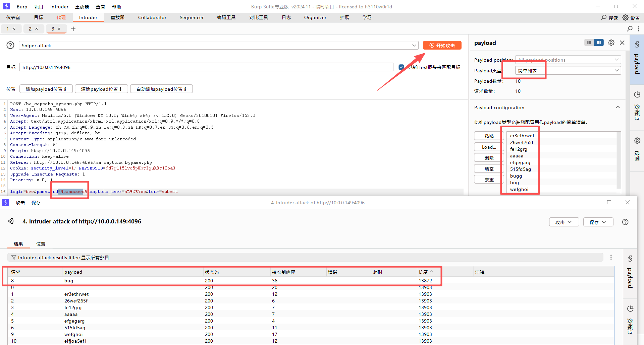The image size is (644, 345).
Task: Close Intruder tab 2
Action: pyautogui.click(x=37, y=29)
